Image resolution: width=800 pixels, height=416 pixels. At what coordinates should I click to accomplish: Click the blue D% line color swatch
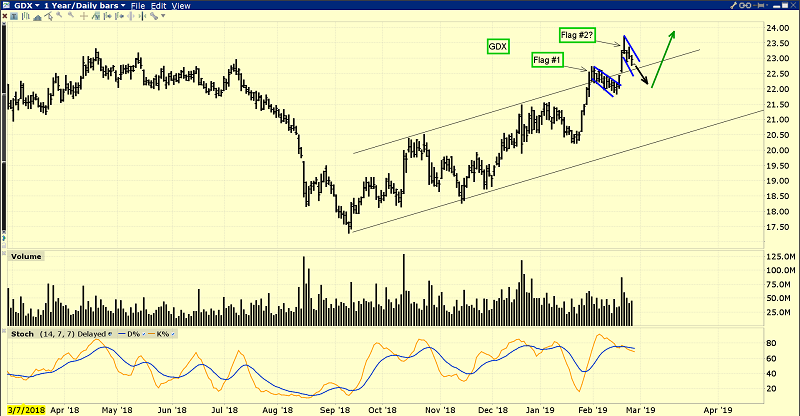click(x=122, y=334)
